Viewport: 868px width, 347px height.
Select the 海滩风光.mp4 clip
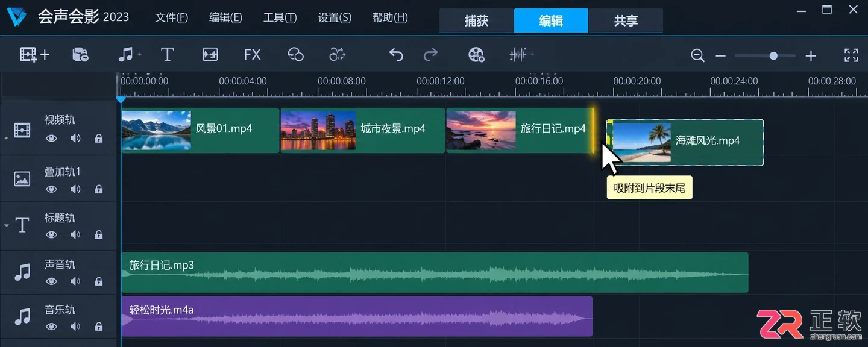tap(685, 142)
